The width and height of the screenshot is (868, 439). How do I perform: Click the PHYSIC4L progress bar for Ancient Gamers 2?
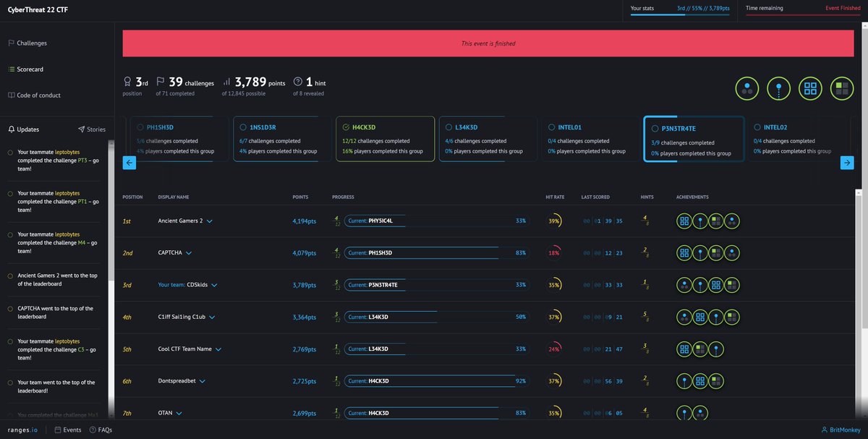click(x=438, y=221)
